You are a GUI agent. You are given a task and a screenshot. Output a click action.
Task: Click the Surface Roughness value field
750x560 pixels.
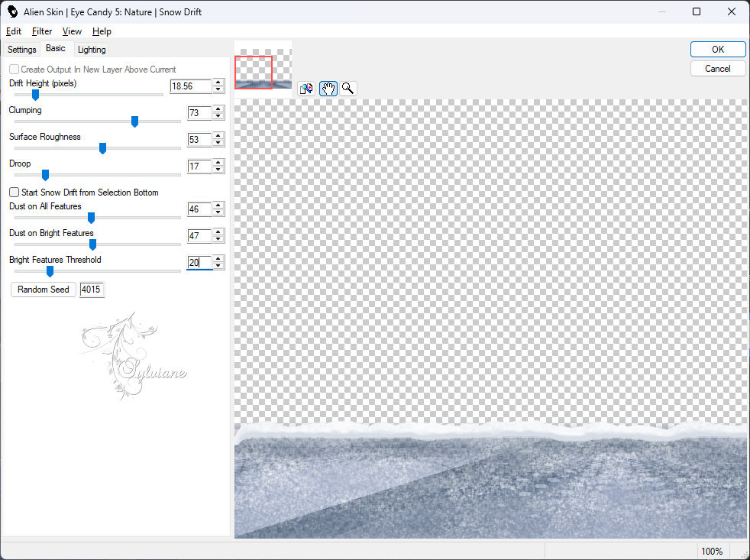[x=199, y=140]
